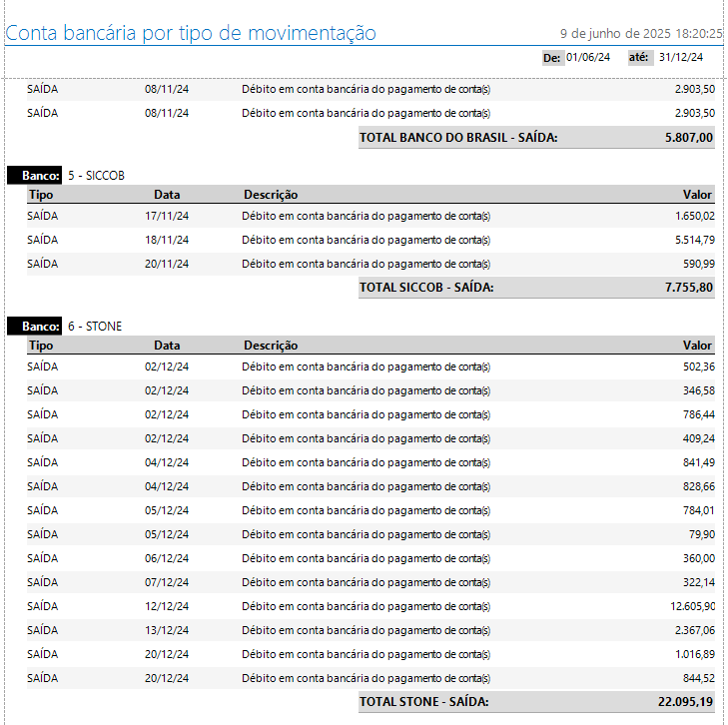
Task: Click the value "502,36"
Action: click(x=699, y=366)
